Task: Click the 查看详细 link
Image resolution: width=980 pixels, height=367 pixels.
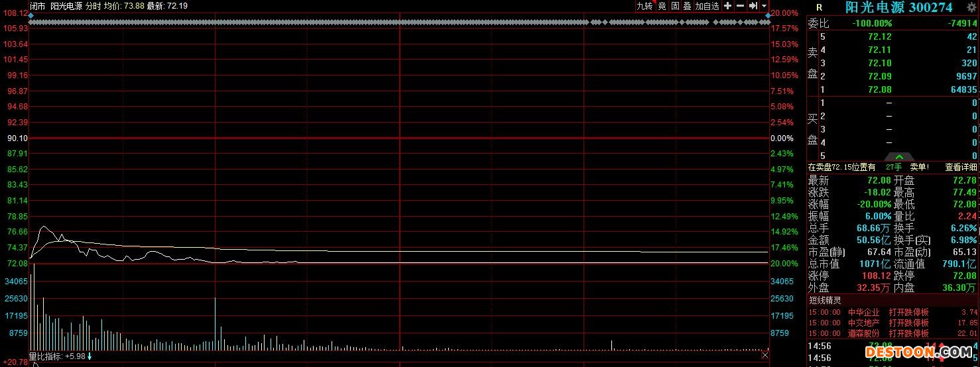Action: coord(961,167)
